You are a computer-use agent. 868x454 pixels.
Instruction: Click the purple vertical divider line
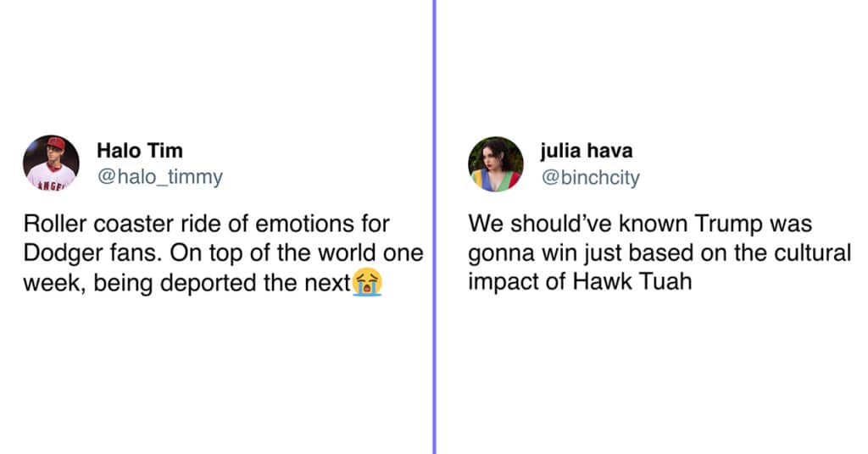coord(435,227)
